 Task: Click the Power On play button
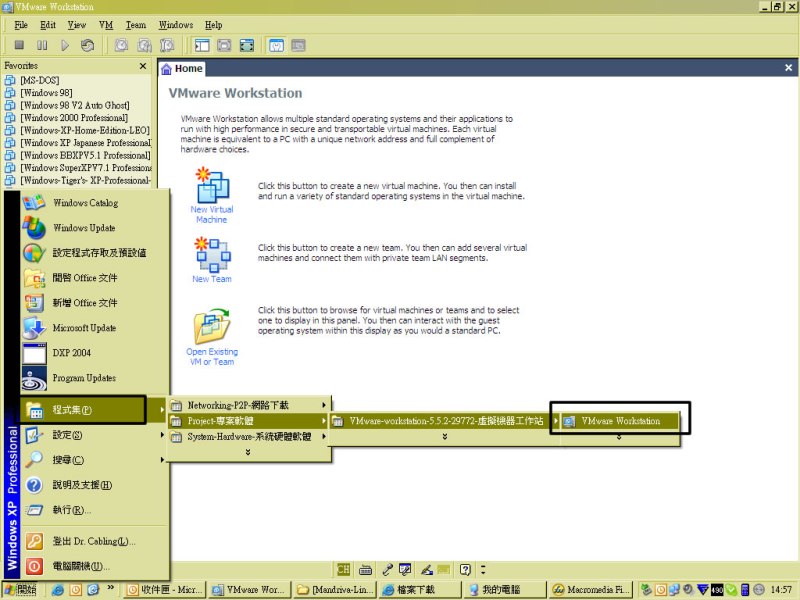(65, 45)
